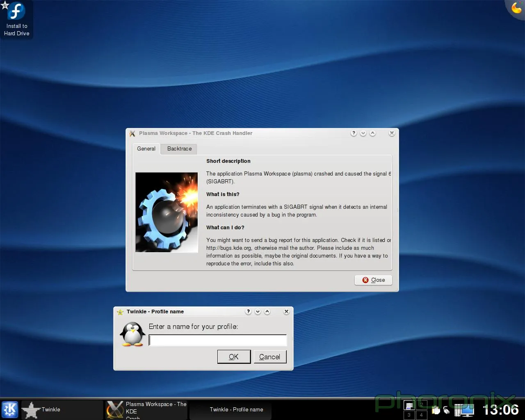Switch to virtual desktop 4 in pager
Viewport: 525px width, 420px height.
421,415
